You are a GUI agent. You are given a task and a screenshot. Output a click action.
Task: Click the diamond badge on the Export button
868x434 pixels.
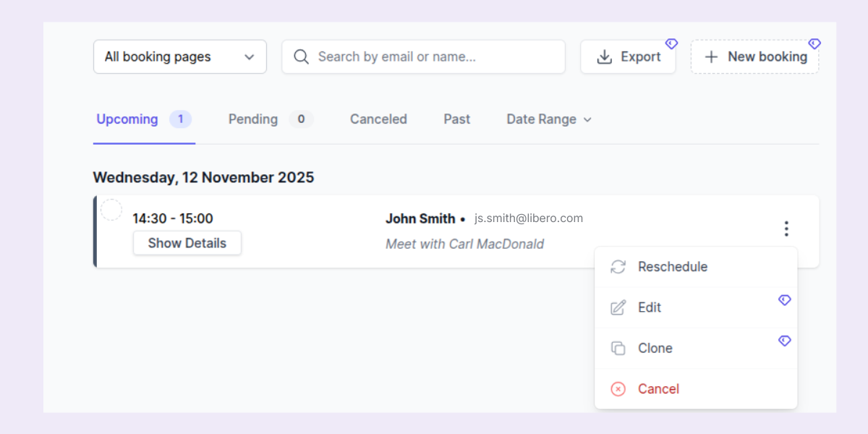point(671,43)
